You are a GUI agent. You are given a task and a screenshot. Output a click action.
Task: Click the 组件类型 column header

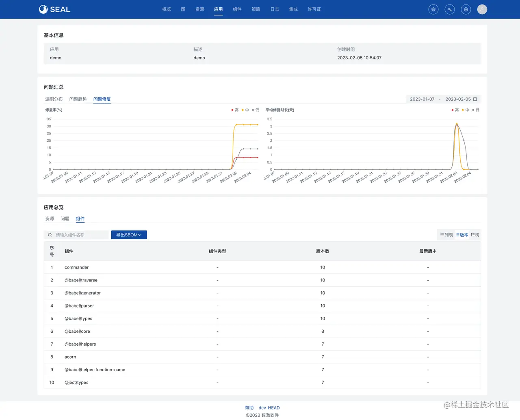tap(217, 251)
